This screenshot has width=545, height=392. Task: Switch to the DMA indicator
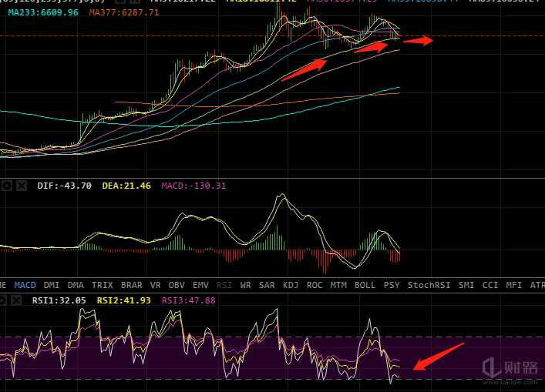pyautogui.click(x=76, y=285)
